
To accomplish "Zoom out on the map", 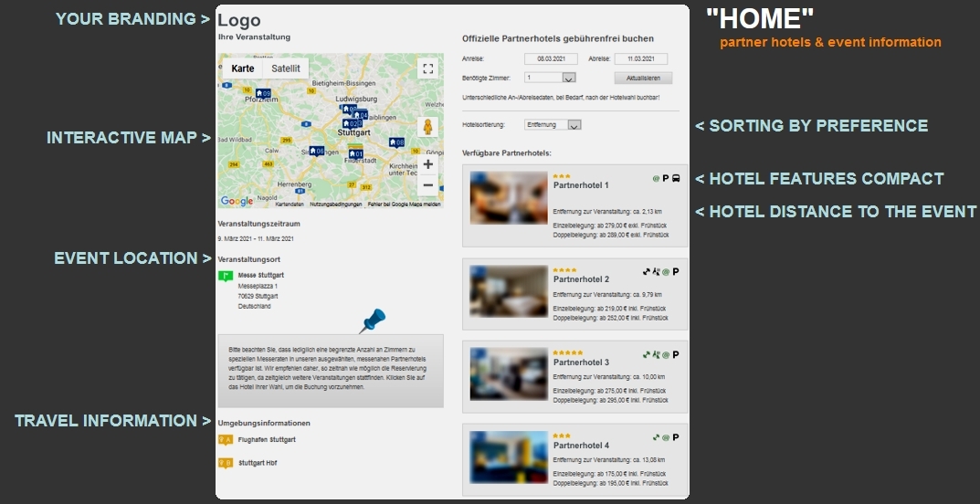I will click(427, 185).
